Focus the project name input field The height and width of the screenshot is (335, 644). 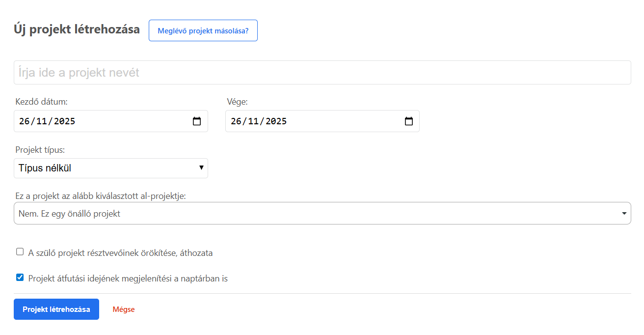(x=322, y=73)
